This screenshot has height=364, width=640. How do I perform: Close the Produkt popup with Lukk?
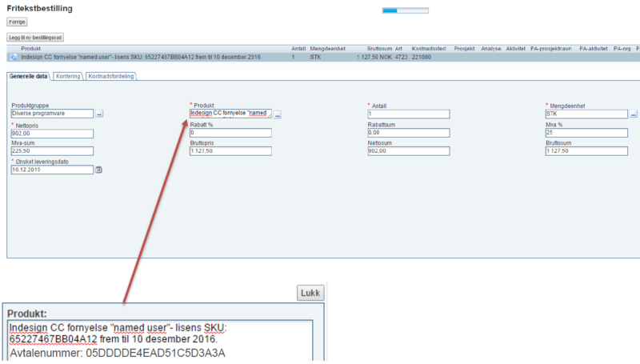point(310,293)
